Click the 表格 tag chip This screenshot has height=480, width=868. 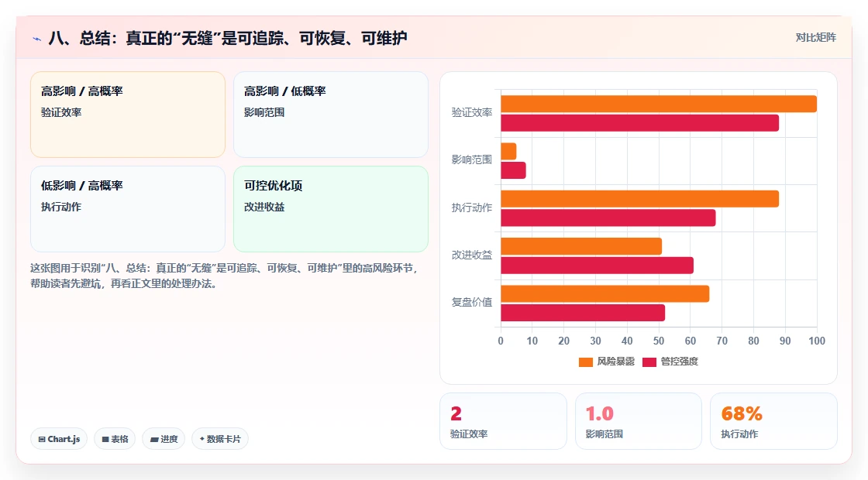(x=115, y=439)
